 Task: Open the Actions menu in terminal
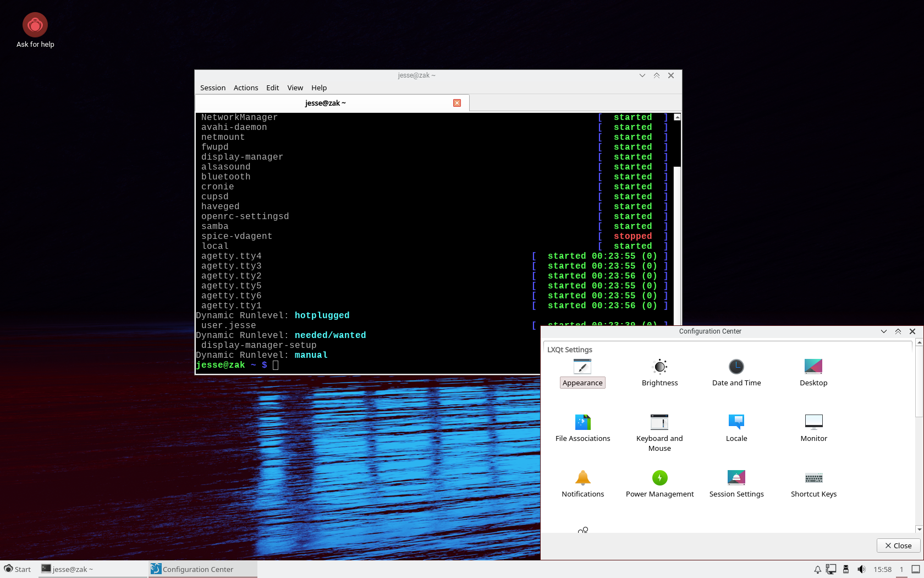pyautogui.click(x=246, y=88)
